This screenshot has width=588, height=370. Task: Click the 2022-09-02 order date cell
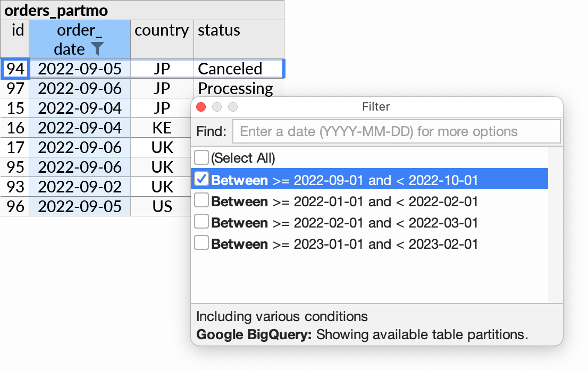tap(80, 187)
